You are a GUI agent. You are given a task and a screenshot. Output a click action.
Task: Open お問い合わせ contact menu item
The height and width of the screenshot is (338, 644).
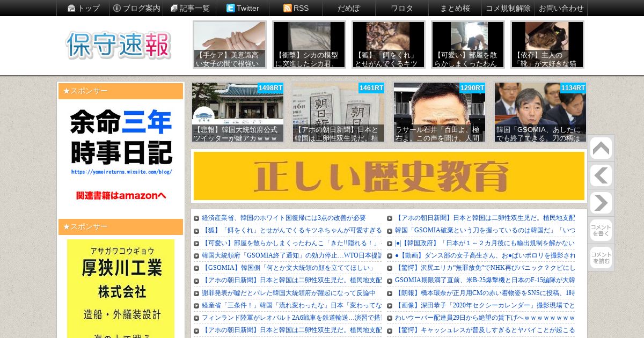[x=561, y=8]
